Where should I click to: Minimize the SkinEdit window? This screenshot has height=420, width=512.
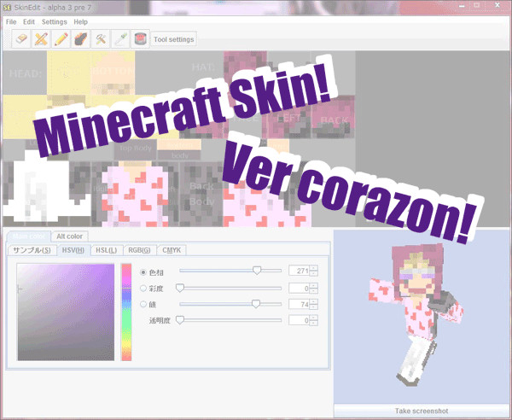[462, 6]
